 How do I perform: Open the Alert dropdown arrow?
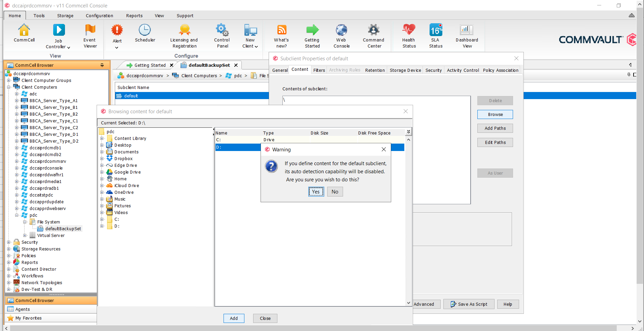[117, 48]
